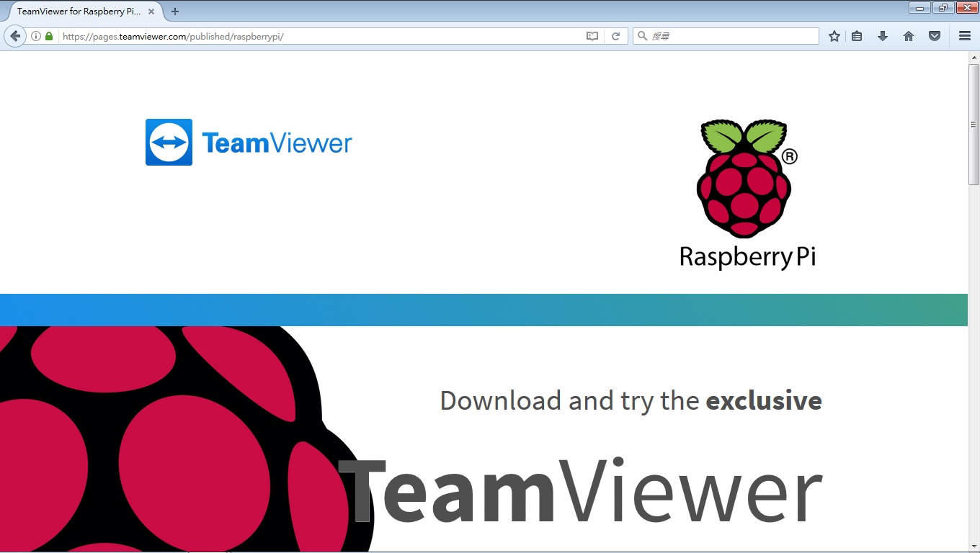Reload the page with the refresh icon
The height and width of the screenshot is (553, 980).
point(615,36)
